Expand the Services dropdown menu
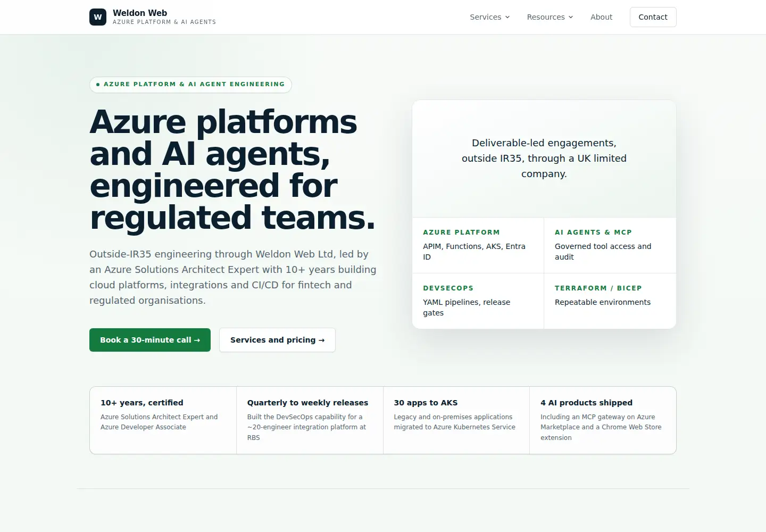 point(490,17)
